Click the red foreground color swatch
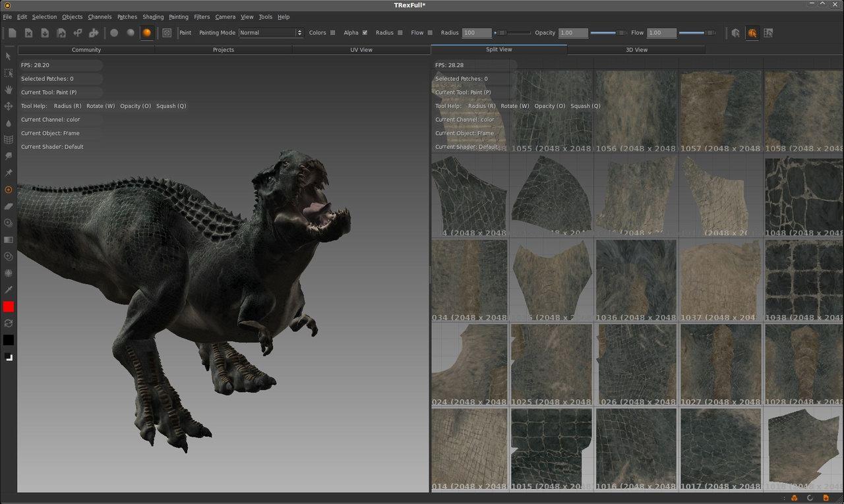The image size is (844, 504). click(9, 306)
